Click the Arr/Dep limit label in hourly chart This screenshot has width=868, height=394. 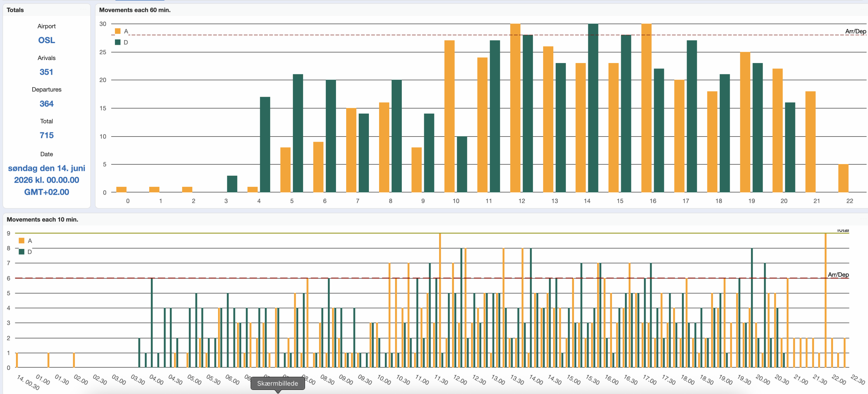click(x=855, y=31)
